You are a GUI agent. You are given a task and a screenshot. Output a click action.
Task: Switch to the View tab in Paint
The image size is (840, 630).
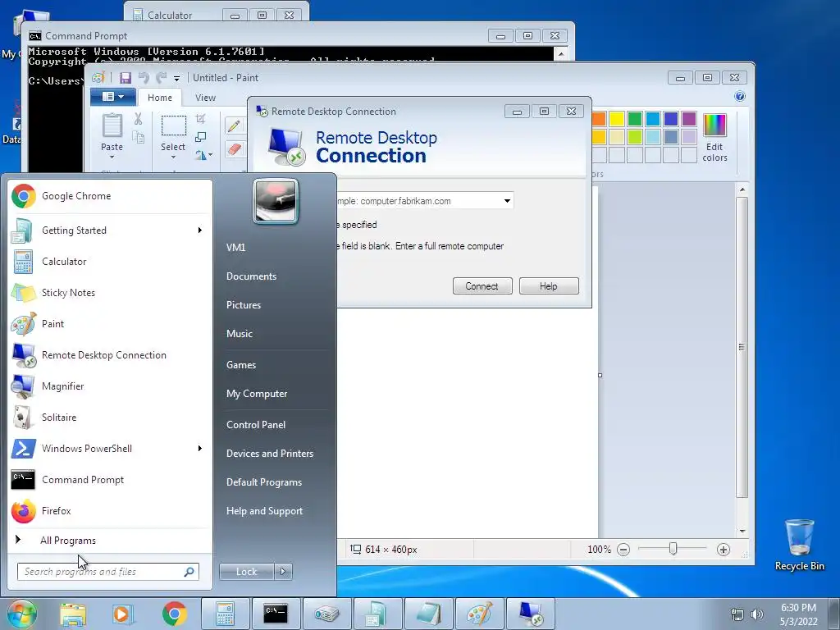(205, 98)
